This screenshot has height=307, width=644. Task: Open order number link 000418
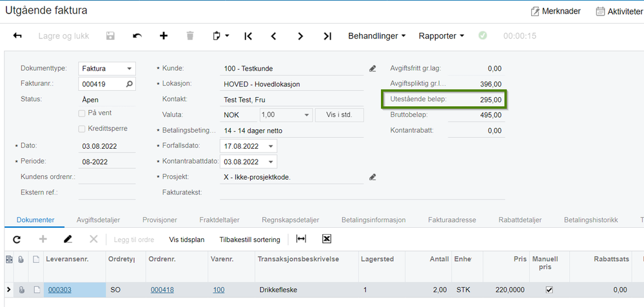pyautogui.click(x=162, y=290)
